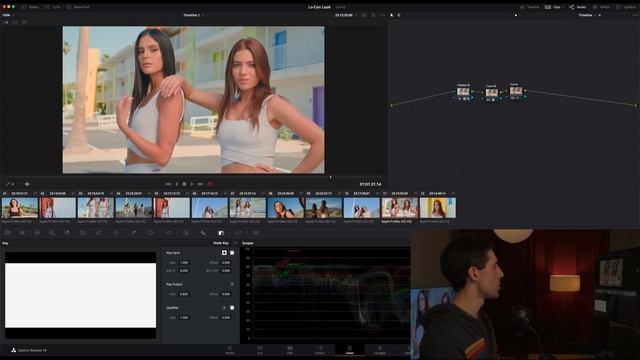
Task: Switch to the Fairlight page
Action: (380, 350)
